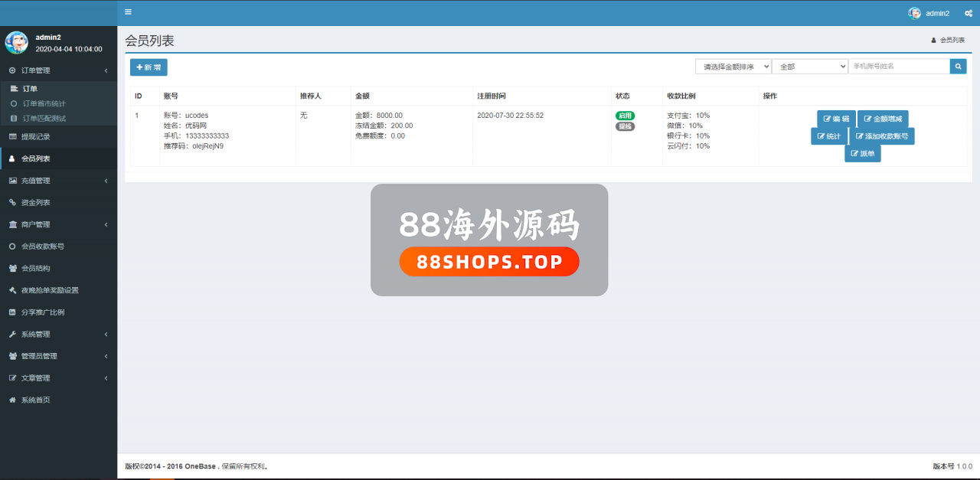Click the 手机|账号|姓名 search field

pos(898,67)
